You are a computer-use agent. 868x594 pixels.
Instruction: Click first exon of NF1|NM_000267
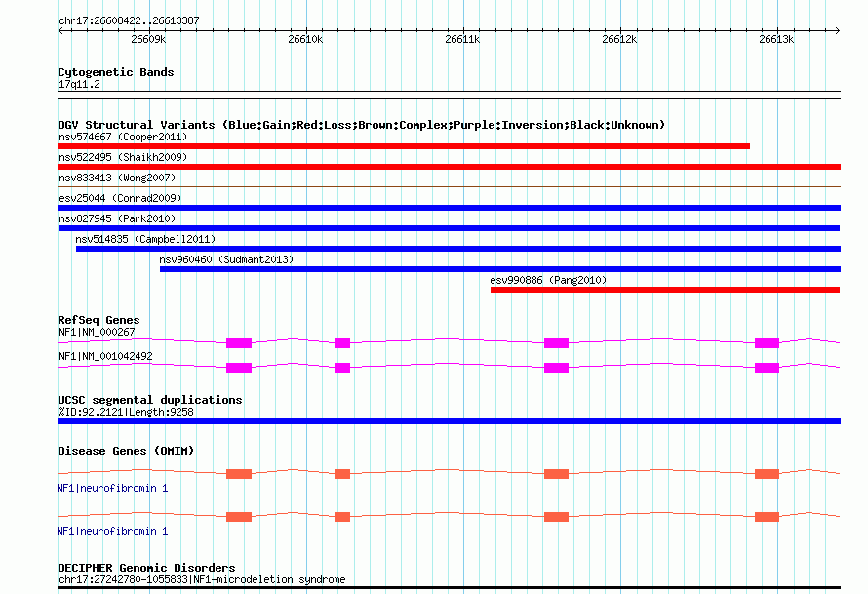coord(239,343)
